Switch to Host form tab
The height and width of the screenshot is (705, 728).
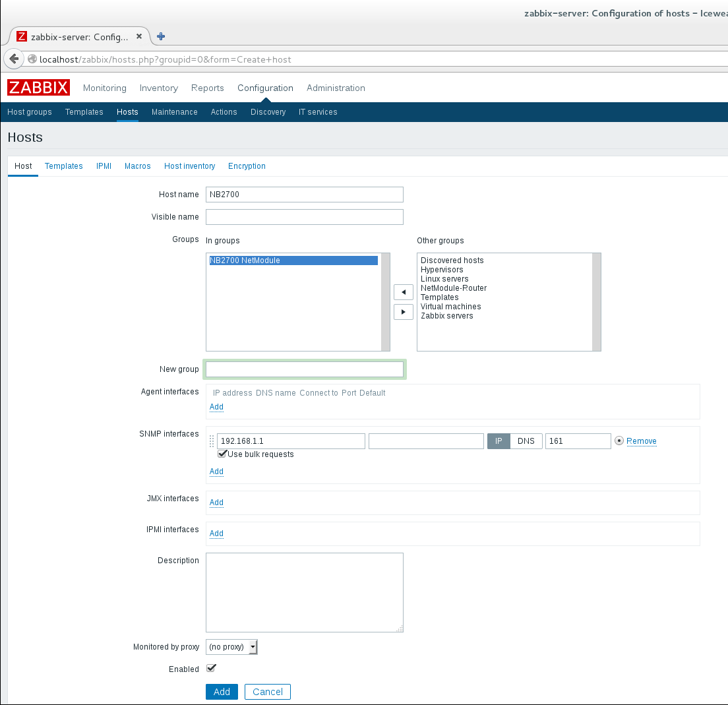pyautogui.click(x=23, y=166)
